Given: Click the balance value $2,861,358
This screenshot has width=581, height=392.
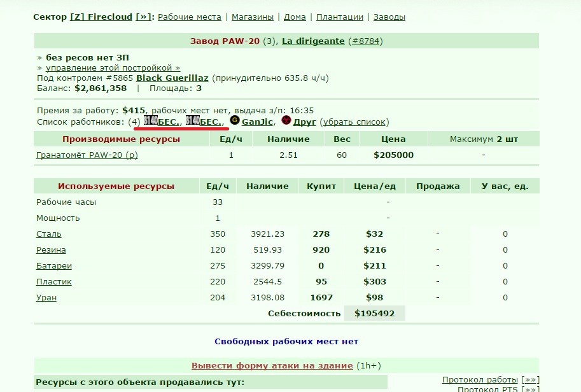Looking at the screenshot, I should tap(101, 88).
